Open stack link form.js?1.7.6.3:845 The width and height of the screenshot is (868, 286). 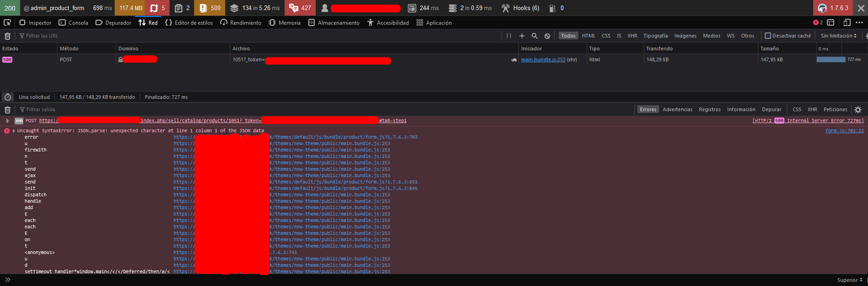344,189
